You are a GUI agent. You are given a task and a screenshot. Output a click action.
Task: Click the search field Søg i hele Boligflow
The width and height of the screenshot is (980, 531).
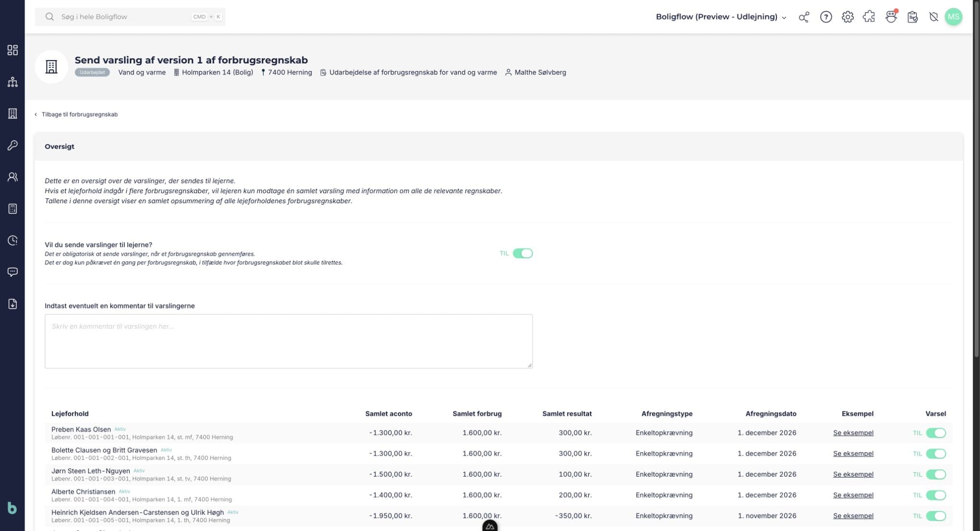pyautogui.click(x=130, y=17)
